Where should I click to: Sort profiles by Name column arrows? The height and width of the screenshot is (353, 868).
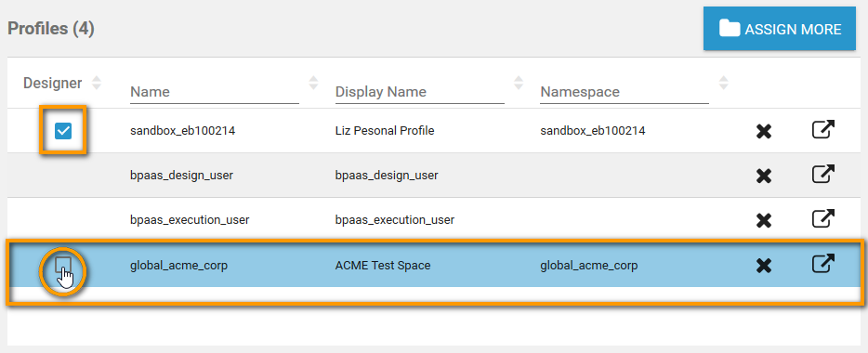click(313, 83)
